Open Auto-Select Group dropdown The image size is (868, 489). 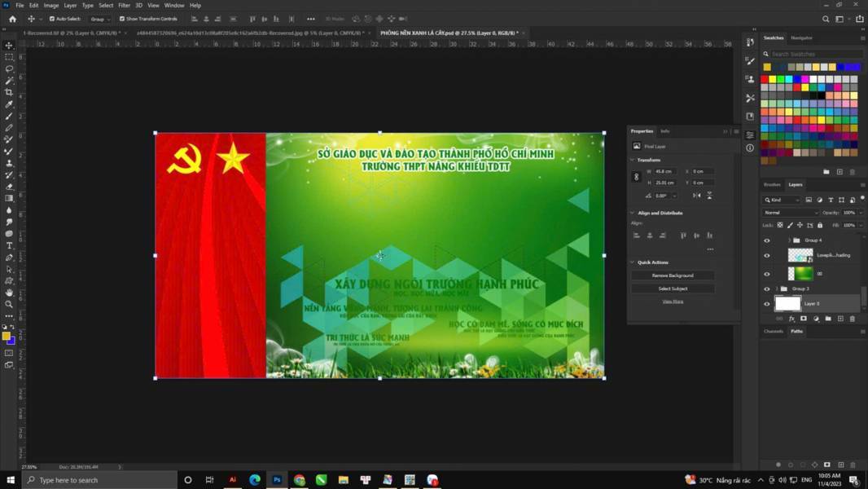pyautogui.click(x=100, y=19)
